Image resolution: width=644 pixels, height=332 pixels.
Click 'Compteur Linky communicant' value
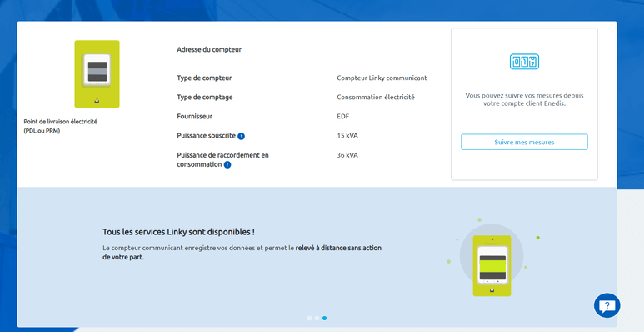point(382,78)
